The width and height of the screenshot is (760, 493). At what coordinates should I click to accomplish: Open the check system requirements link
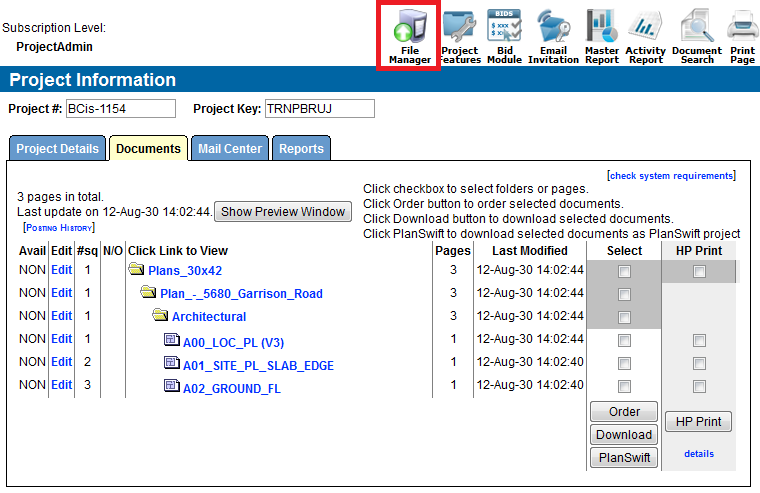671,175
